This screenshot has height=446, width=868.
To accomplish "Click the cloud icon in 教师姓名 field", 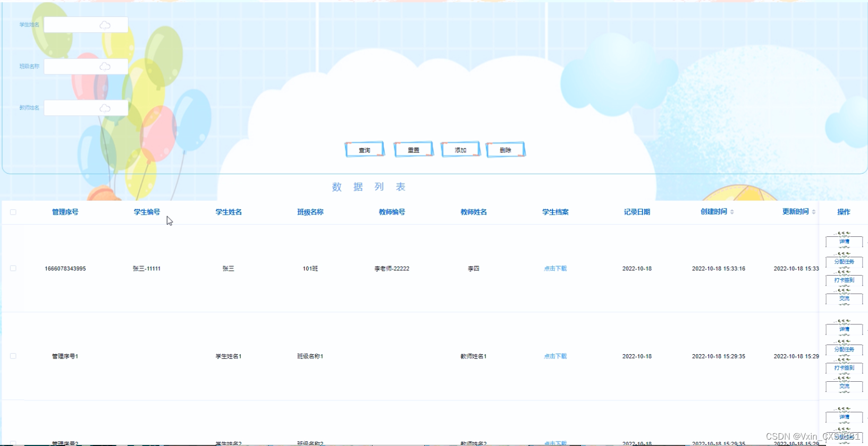I will [105, 108].
